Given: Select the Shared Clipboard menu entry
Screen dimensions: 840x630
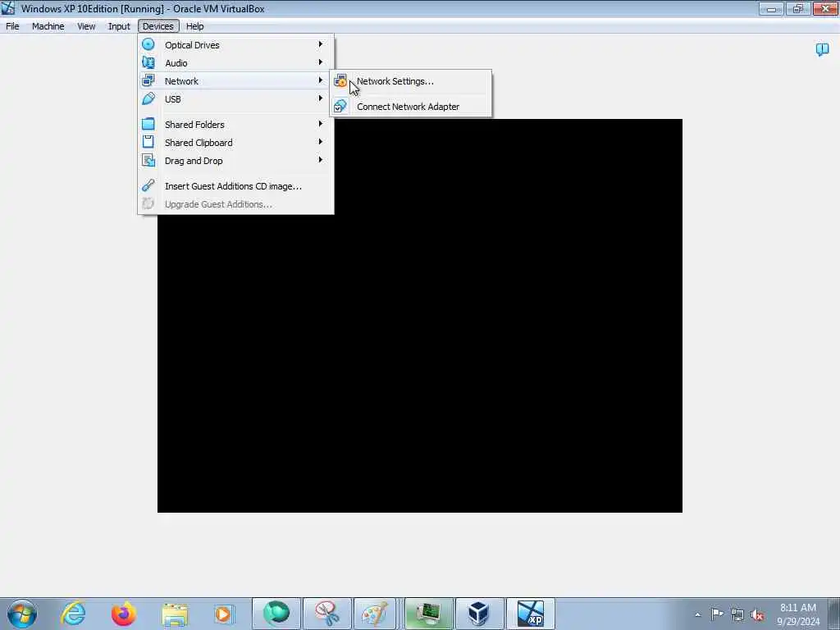Looking at the screenshot, I should tap(235, 143).
